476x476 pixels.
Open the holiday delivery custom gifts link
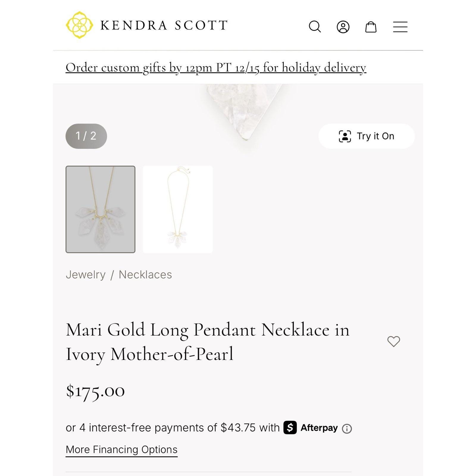coord(216,68)
